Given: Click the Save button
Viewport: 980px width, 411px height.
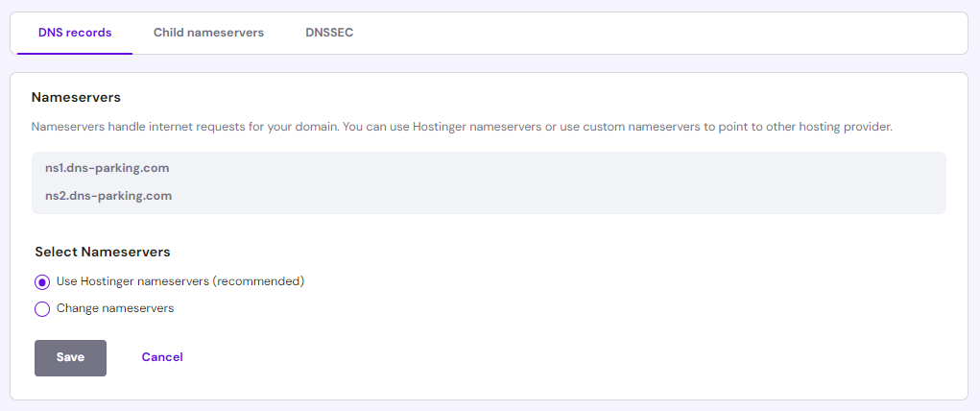Looking at the screenshot, I should pos(70,357).
